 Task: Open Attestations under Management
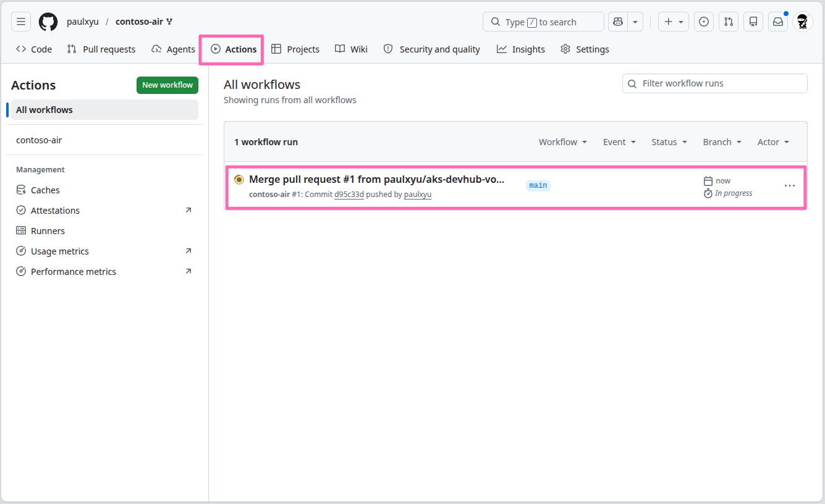[x=104, y=211]
